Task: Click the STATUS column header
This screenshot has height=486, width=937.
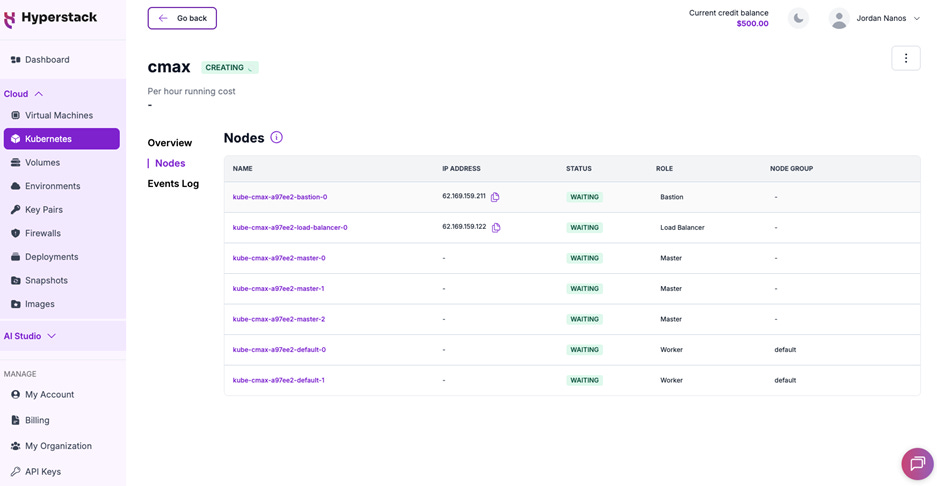Action: (x=579, y=169)
